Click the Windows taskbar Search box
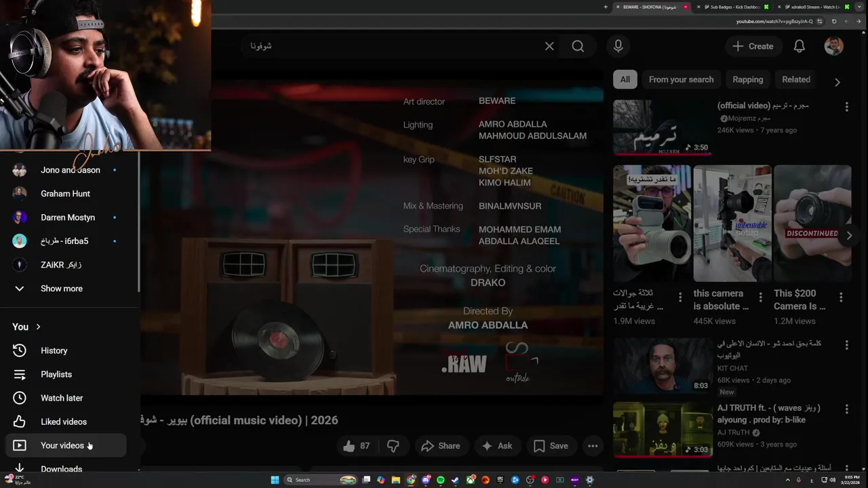This screenshot has height=488, width=868. 320,480
